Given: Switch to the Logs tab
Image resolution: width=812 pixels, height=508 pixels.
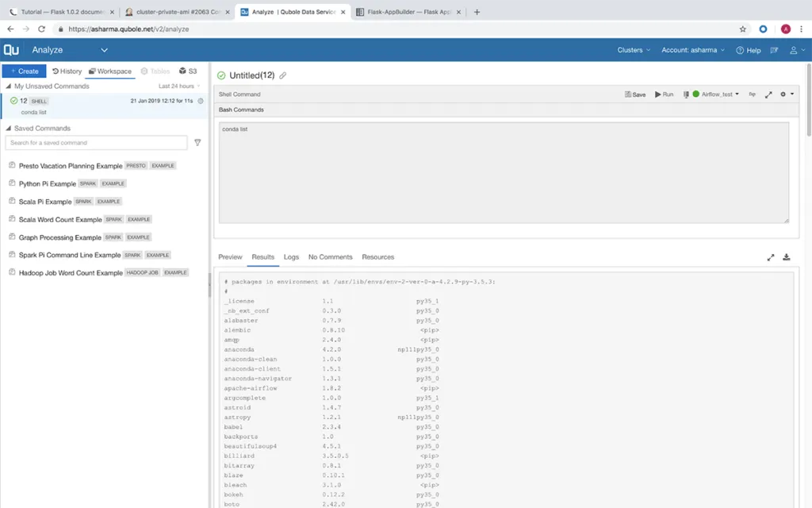Looking at the screenshot, I should pyautogui.click(x=291, y=257).
